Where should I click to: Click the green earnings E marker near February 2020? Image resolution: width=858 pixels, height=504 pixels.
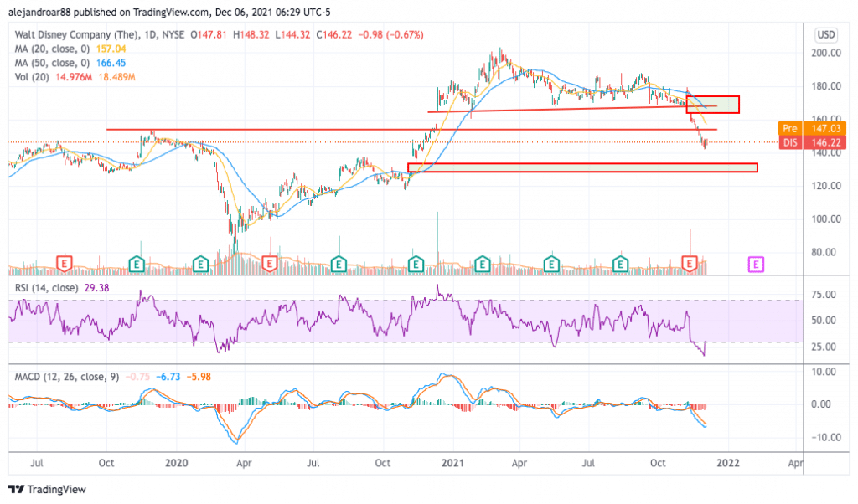click(x=200, y=265)
